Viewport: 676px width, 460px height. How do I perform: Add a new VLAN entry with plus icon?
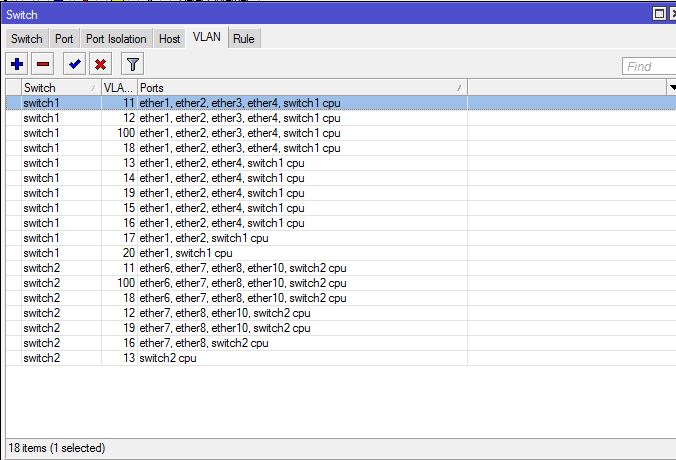coord(17,64)
